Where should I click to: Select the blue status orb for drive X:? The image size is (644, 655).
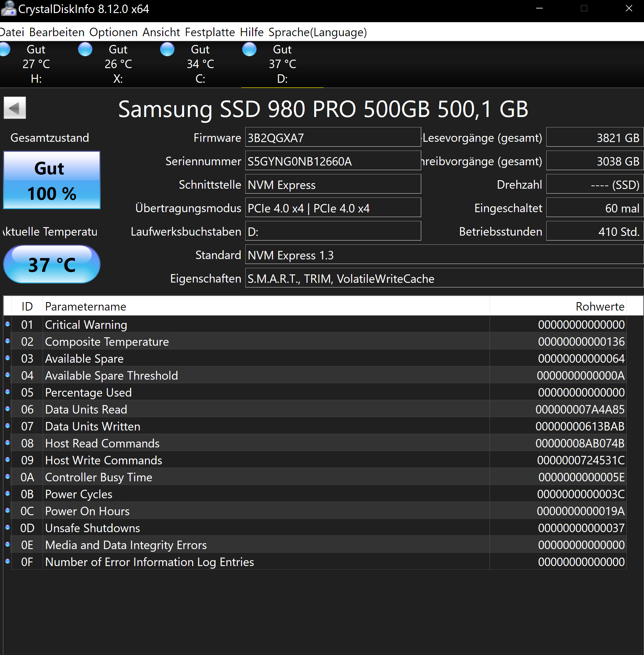tap(85, 50)
